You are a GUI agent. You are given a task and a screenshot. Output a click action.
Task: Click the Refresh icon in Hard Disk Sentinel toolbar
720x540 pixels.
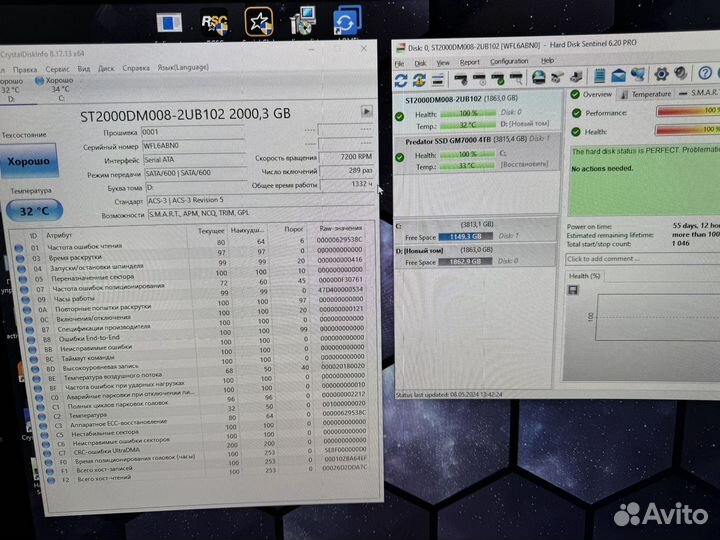point(401,81)
